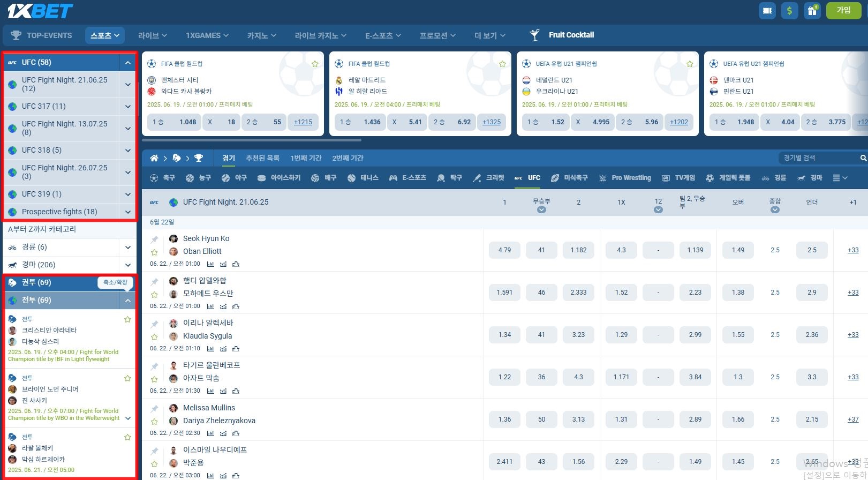Open the 1XBET logo home page

point(40,11)
